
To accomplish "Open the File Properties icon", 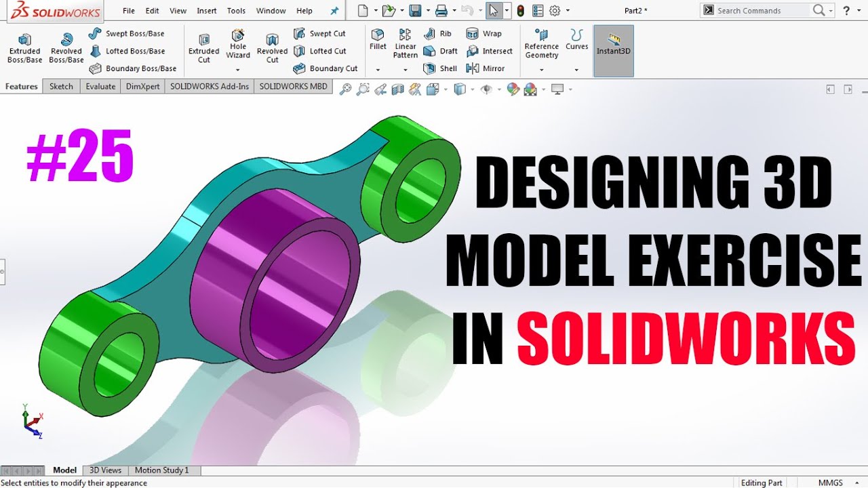I will (x=538, y=11).
